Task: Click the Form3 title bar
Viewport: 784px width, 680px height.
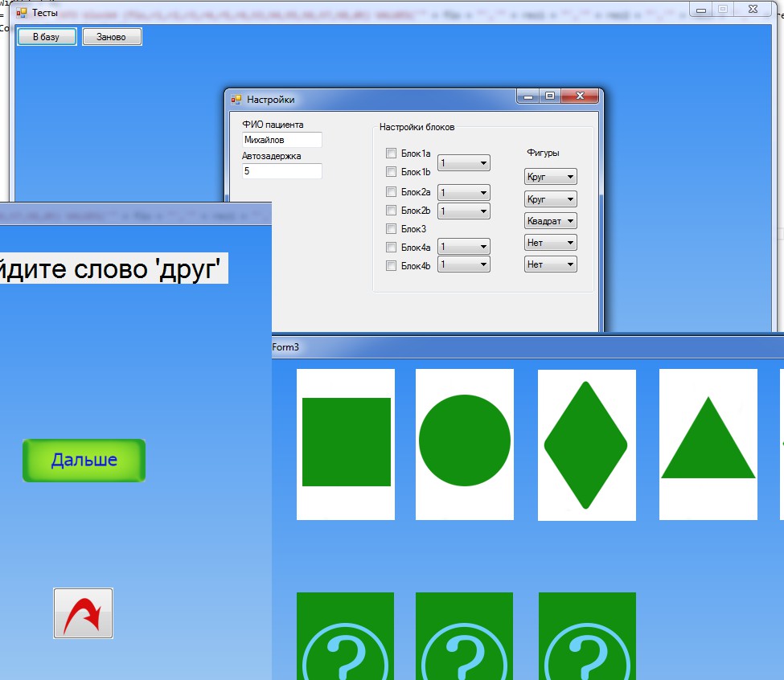Action: pyautogui.click(x=528, y=346)
